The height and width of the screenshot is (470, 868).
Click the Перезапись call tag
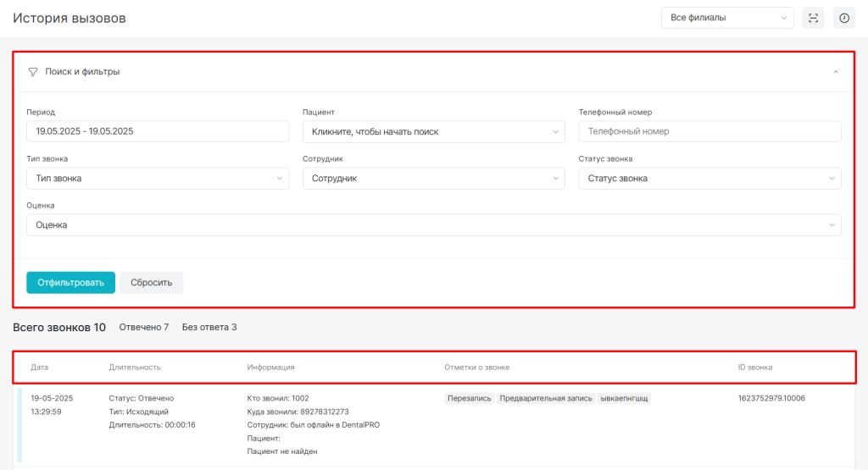pos(470,398)
